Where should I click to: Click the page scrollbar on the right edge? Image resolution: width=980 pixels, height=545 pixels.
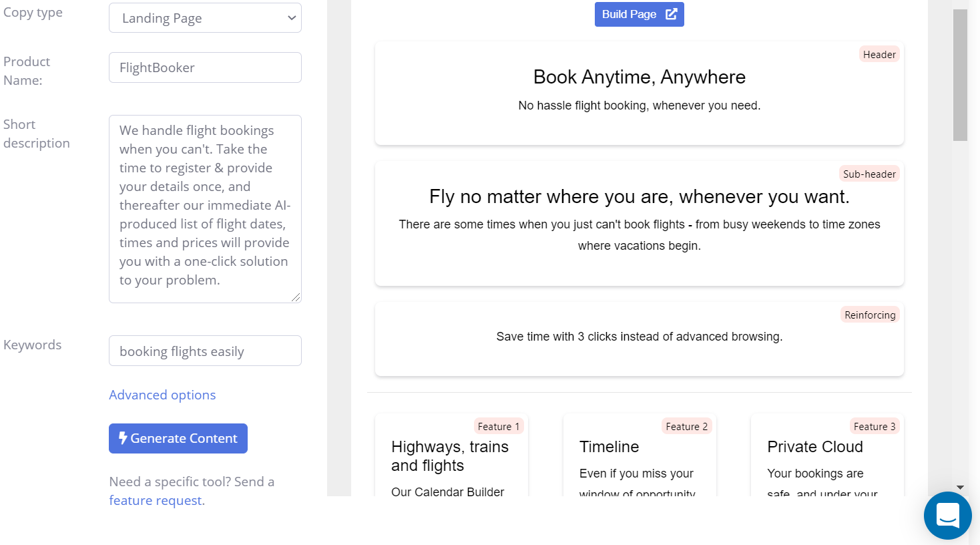pos(959,73)
